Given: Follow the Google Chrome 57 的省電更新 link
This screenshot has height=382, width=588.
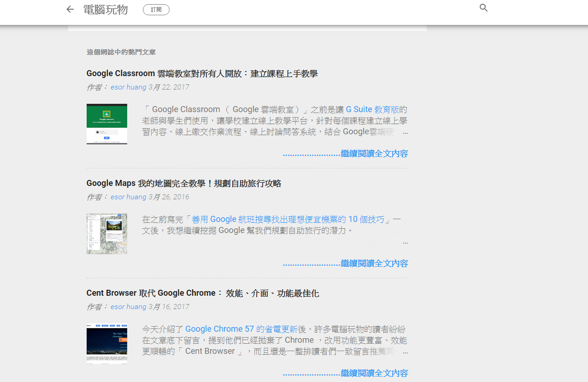Looking at the screenshot, I should 241,329.
